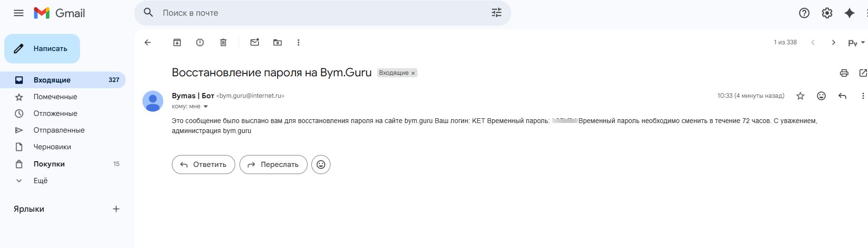This screenshot has width=868, height=248.
Task: Remove the Входящие label from email
Action: point(413,73)
